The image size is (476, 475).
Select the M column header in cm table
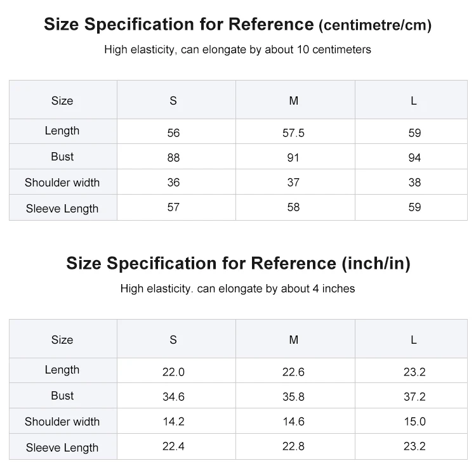click(295, 100)
